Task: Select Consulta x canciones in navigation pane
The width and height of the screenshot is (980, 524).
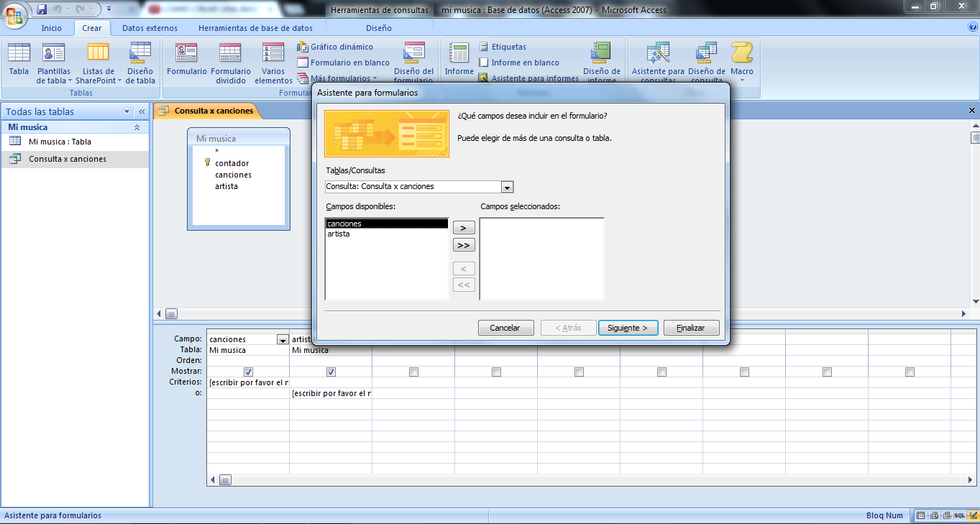Action: (x=75, y=159)
